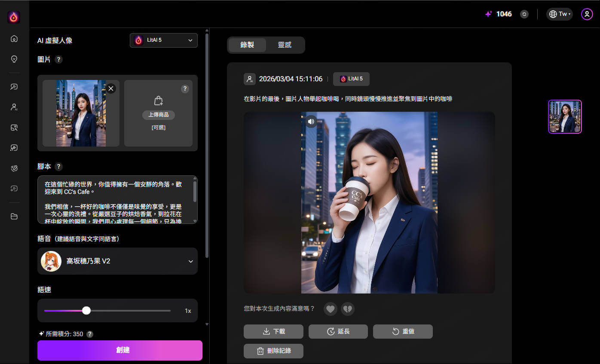Click the help icon next to 腳本
600x364 pixels.
pos(59,167)
